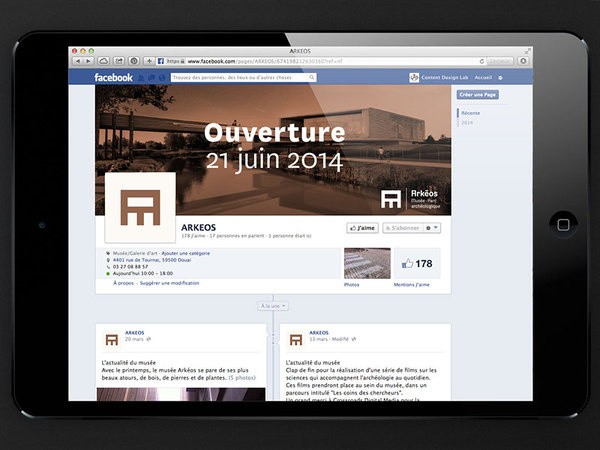Viewport: 600px width, 450px height.
Task: Enter fullscreen with the window corner arrows
Action: pos(528,51)
